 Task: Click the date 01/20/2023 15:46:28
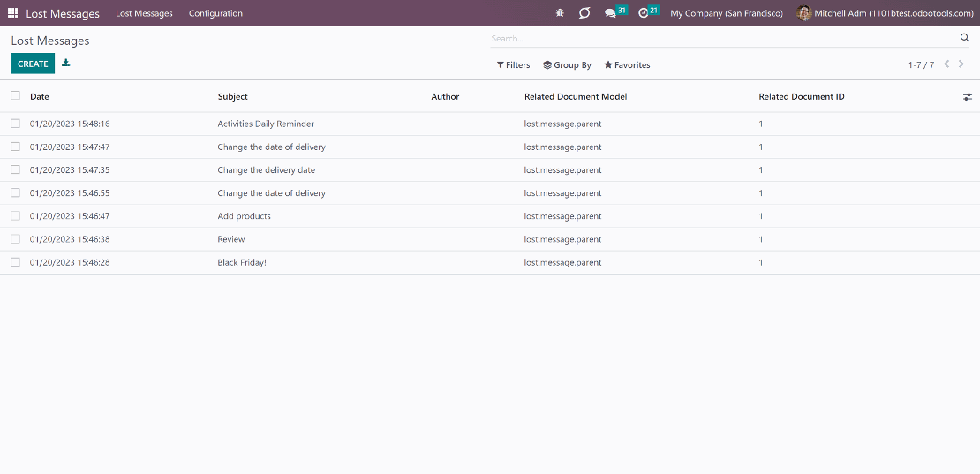point(70,262)
